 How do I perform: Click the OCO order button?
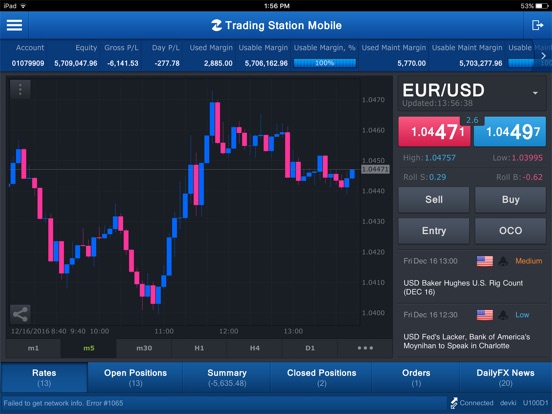[x=510, y=231]
